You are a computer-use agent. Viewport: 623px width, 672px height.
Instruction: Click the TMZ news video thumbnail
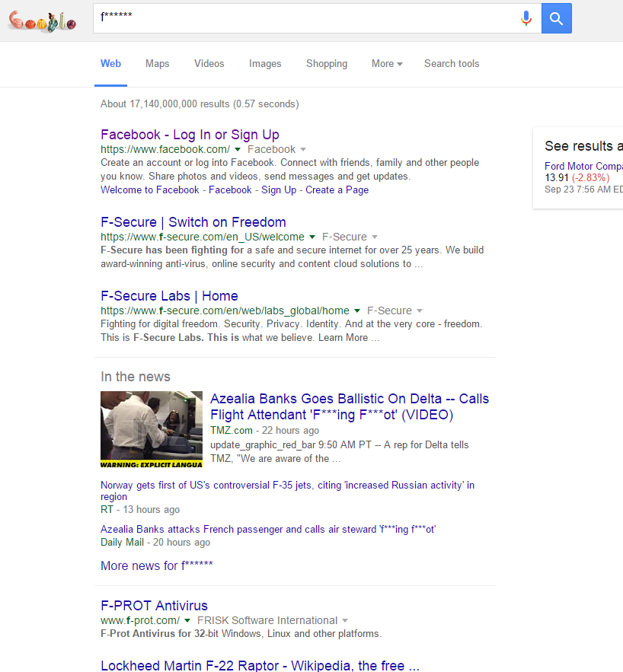152,429
